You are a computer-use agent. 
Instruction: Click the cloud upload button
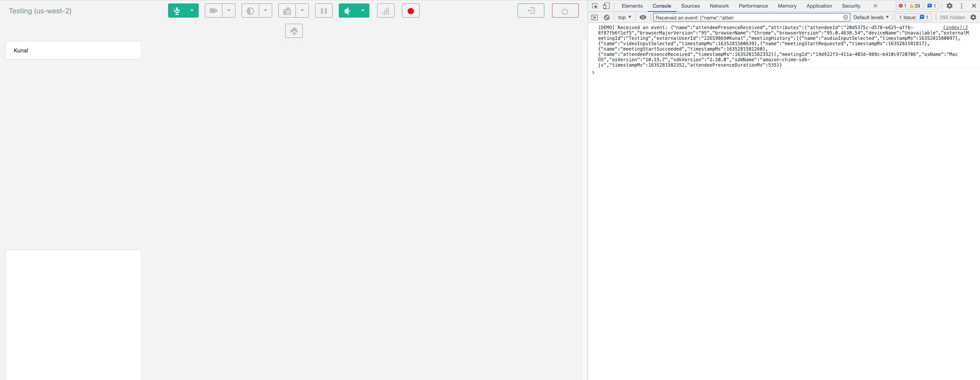tap(294, 31)
